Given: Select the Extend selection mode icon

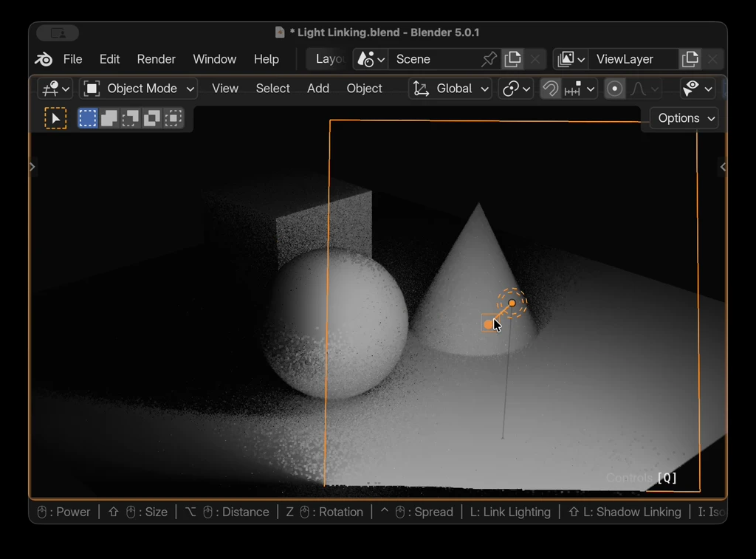Looking at the screenshot, I should click(109, 118).
